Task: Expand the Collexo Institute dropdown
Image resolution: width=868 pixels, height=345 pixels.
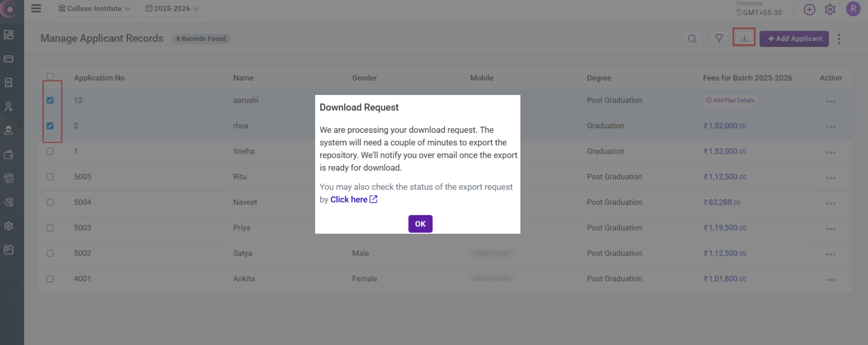Action: 94,9
